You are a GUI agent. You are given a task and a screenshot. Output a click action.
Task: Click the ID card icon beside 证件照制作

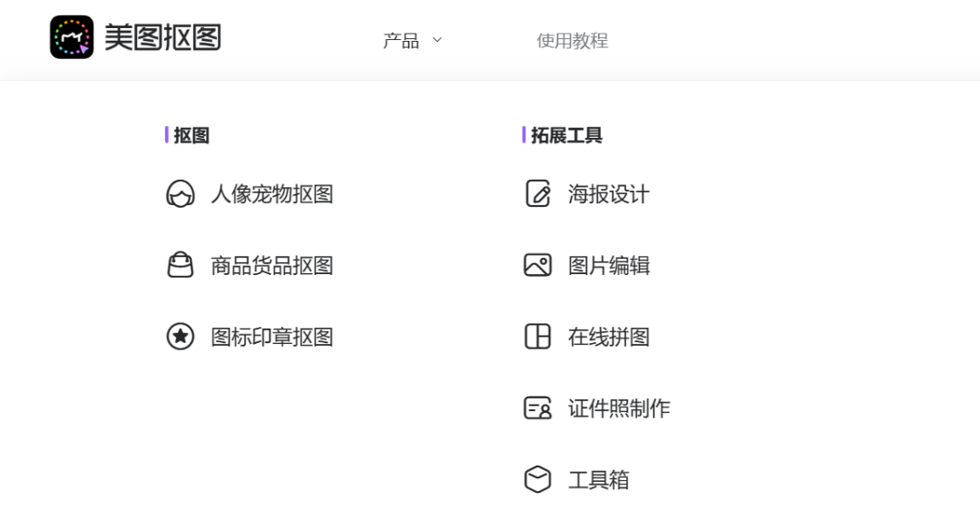537,408
